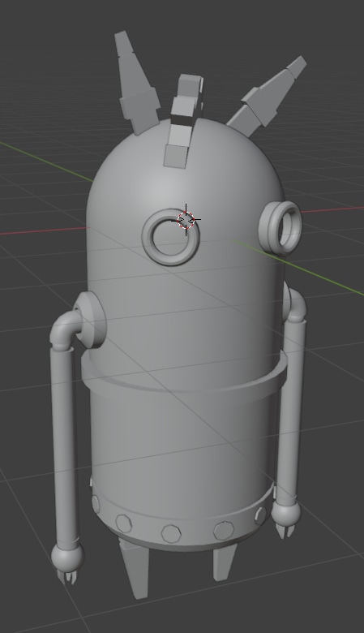This screenshot has height=633, width=364.
Task: Select the front eye ring on the head
Action: (x=170, y=237)
